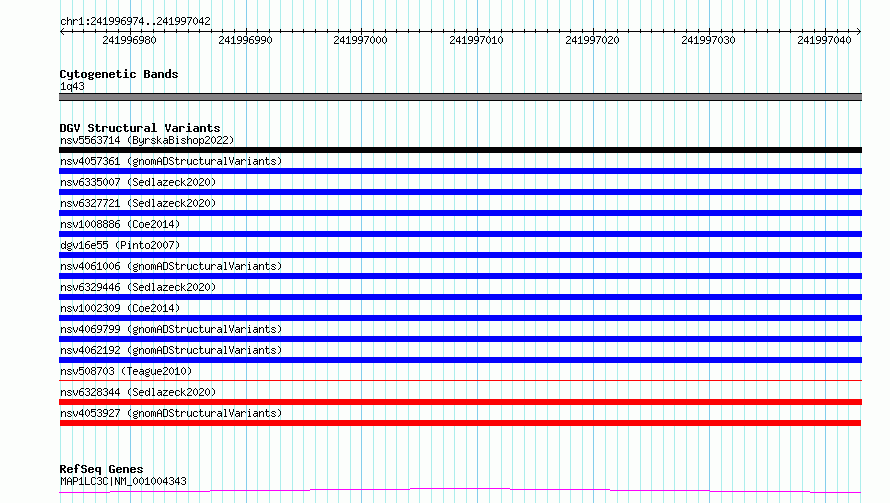Click the gray 1q43 cytogenetic band bar
Image resolution: width=890 pixels, height=503 pixels.
tap(460, 97)
